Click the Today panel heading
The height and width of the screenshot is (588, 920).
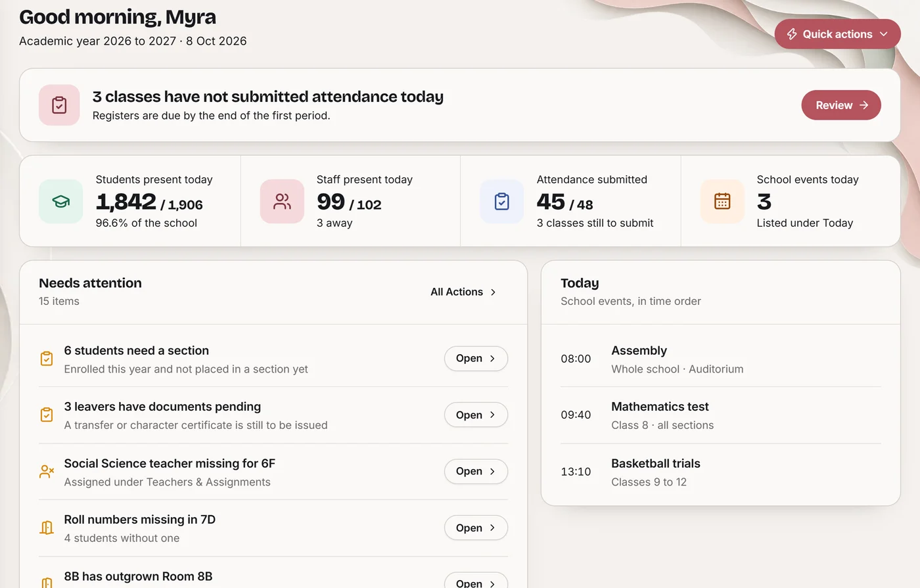[x=580, y=283]
